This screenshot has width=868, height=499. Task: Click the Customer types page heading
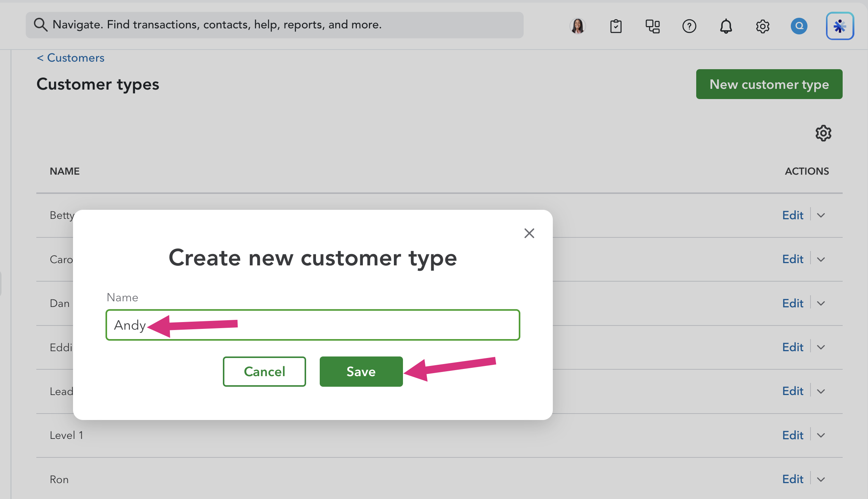coord(98,84)
